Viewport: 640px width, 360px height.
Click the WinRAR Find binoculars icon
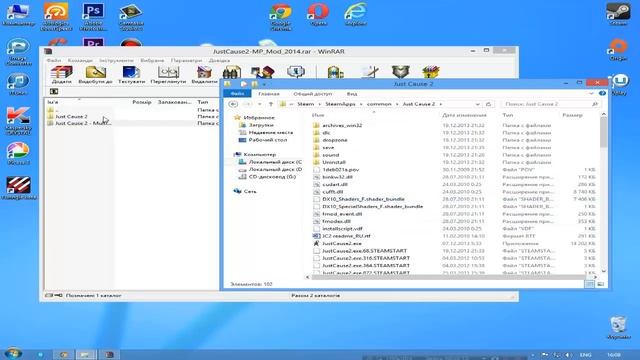pos(231,72)
